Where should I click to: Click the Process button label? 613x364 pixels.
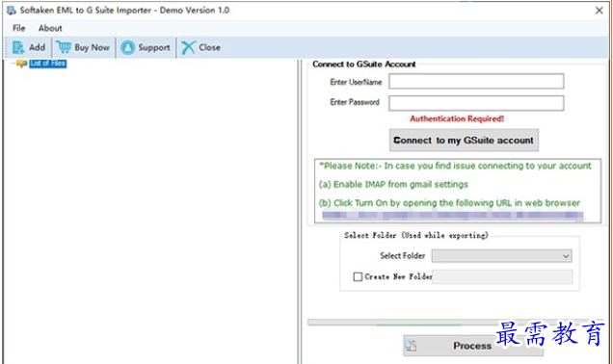click(x=472, y=346)
